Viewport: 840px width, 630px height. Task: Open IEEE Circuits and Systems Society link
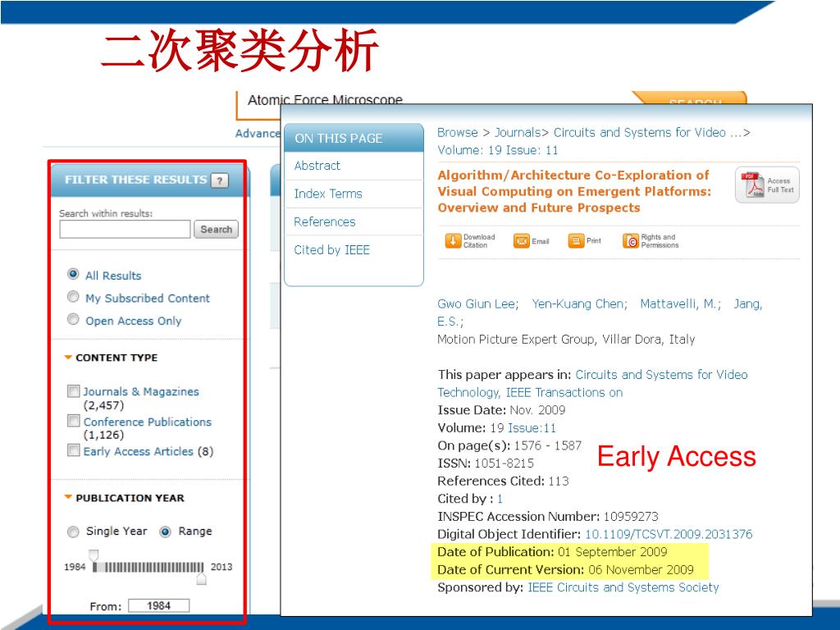pos(623,587)
